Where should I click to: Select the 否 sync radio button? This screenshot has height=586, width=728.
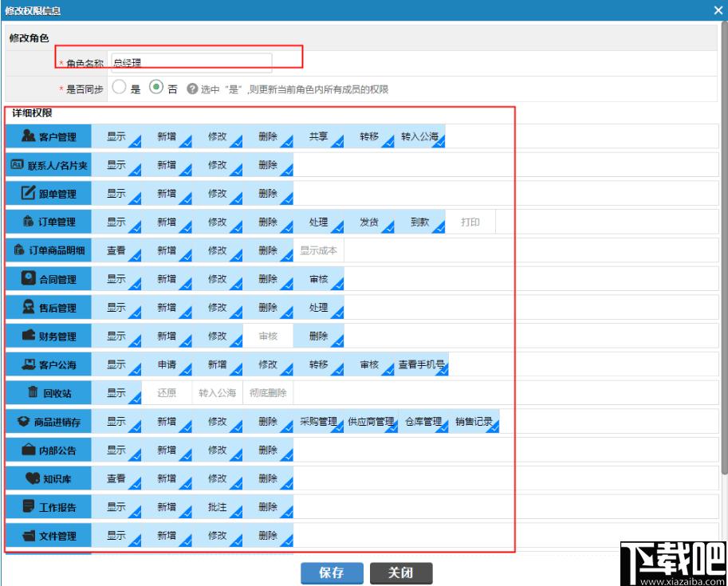(156, 87)
